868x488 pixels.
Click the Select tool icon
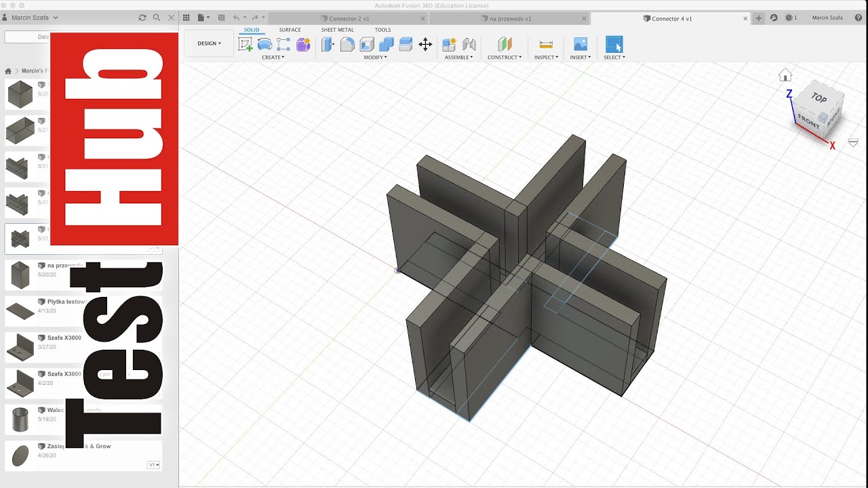(614, 45)
